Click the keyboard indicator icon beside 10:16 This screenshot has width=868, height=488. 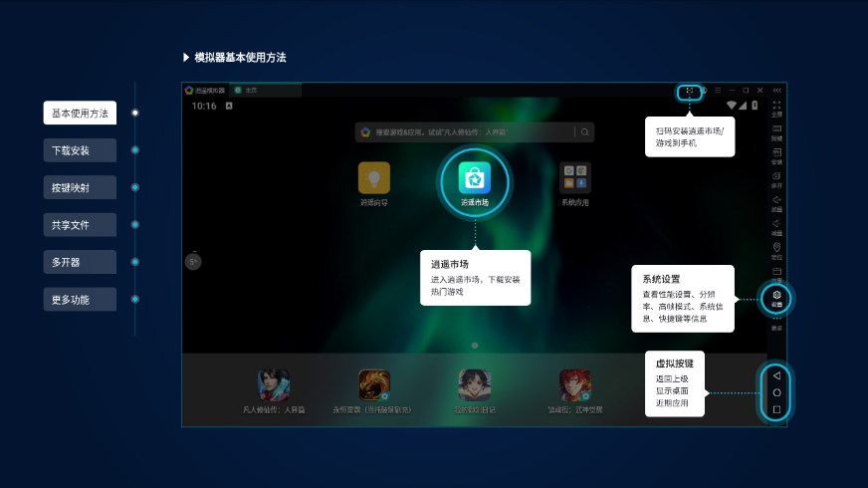(x=229, y=106)
